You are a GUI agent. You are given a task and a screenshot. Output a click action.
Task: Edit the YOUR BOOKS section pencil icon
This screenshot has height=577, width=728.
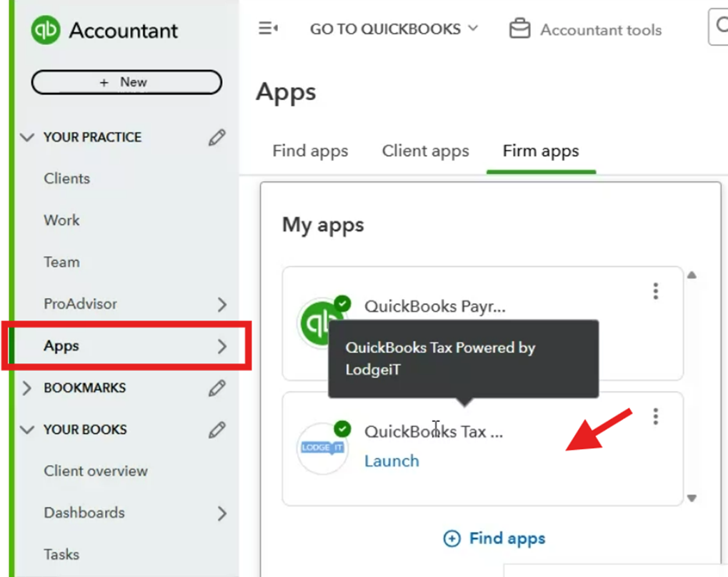pos(216,430)
